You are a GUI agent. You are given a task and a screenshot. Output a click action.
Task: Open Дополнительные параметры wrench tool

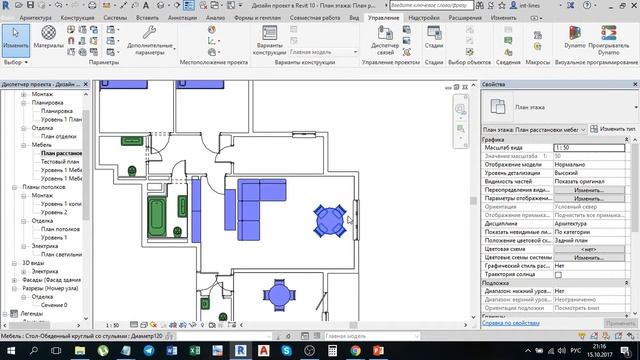coord(150,40)
